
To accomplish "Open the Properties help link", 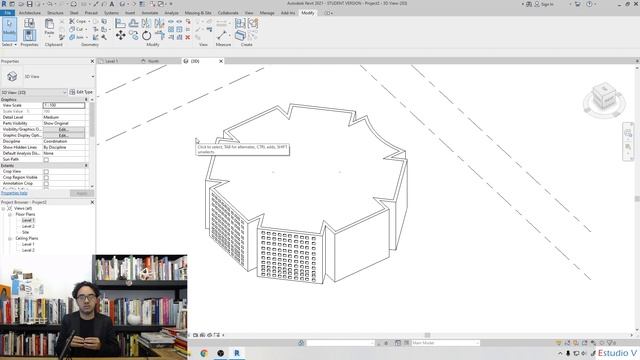I will 14,193.
